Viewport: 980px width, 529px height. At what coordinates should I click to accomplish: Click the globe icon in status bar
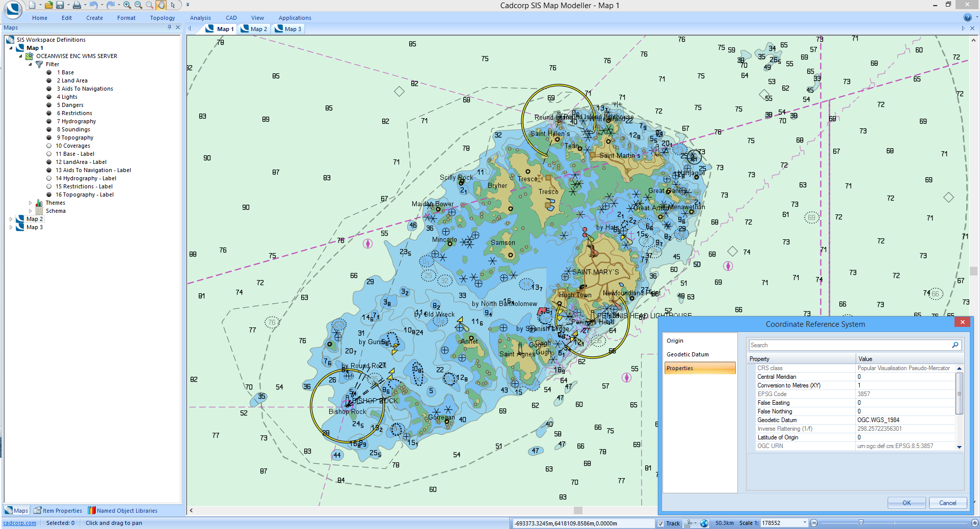pos(704,523)
